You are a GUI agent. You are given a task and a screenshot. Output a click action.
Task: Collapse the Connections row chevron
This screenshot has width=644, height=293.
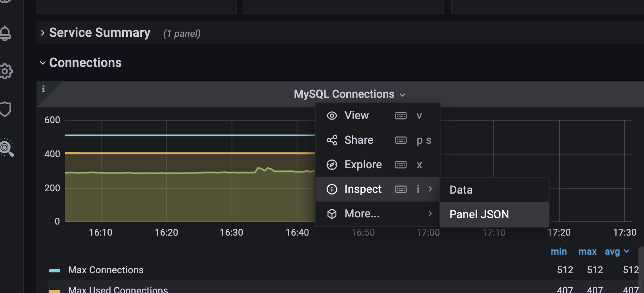tap(42, 63)
